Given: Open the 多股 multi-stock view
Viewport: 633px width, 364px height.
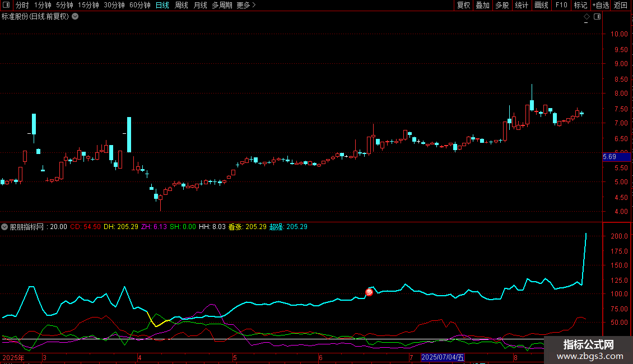Looking at the screenshot, I should [x=502, y=5].
